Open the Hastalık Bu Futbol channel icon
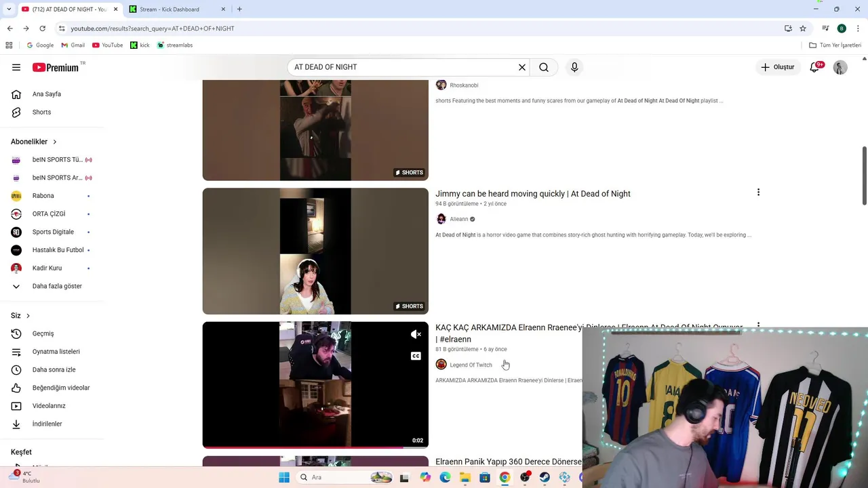 pyautogui.click(x=16, y=250)
